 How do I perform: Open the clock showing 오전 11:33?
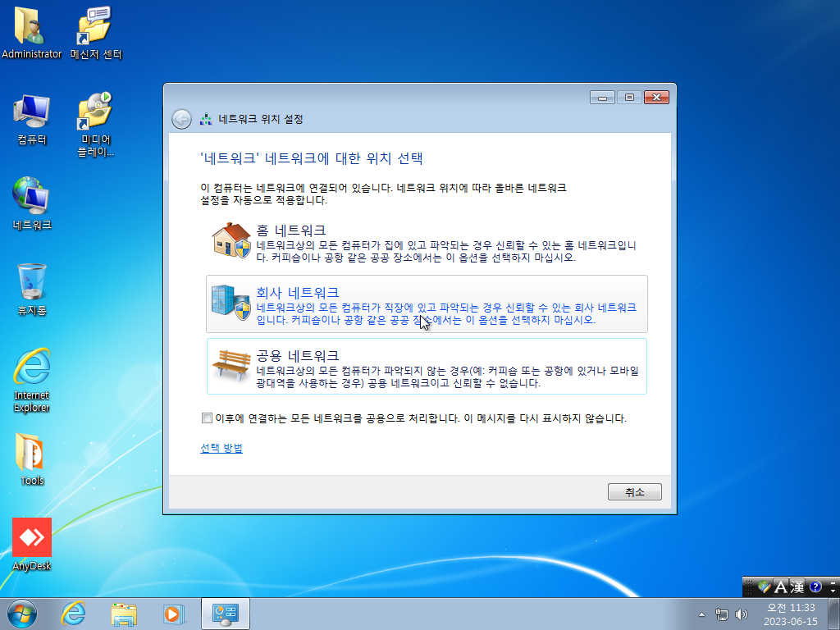pos(791,614)
